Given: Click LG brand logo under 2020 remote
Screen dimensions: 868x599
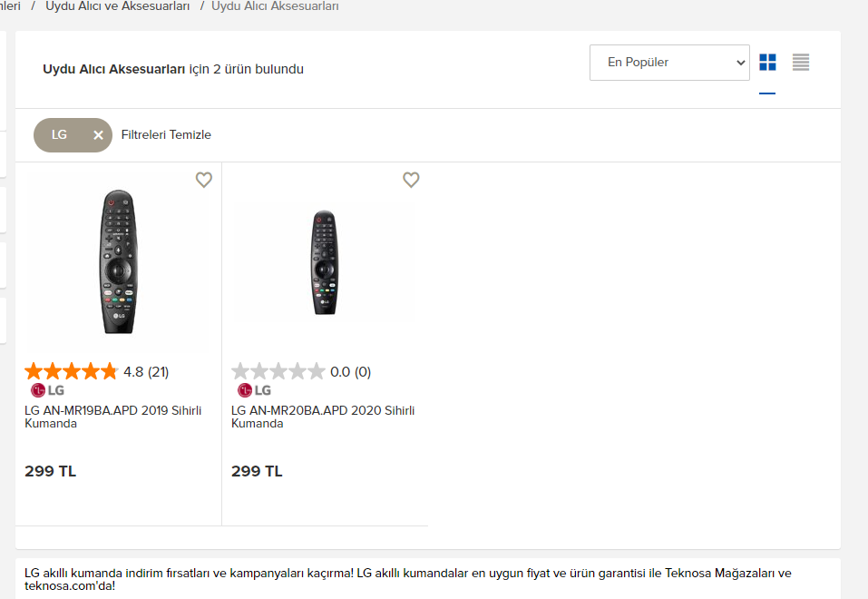Looking at the screenshot, I should pyautogui.click(x=255, y=390).
